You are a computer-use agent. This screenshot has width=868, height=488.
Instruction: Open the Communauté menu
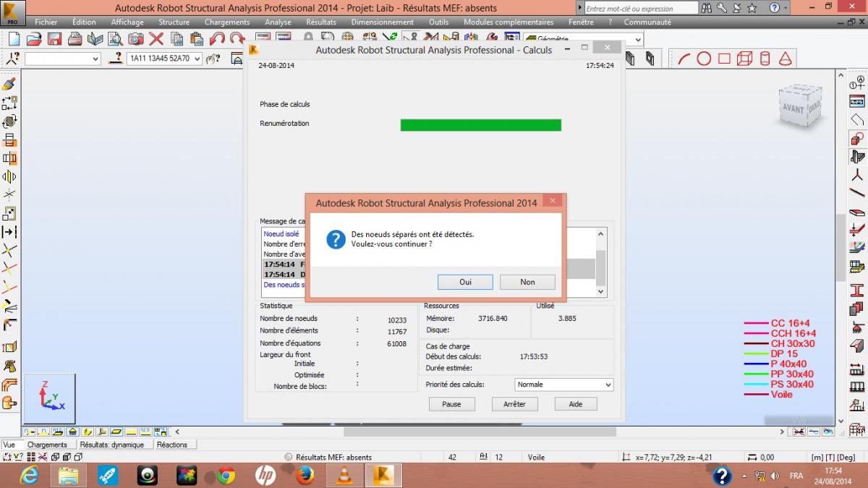(x=647, y=22)
